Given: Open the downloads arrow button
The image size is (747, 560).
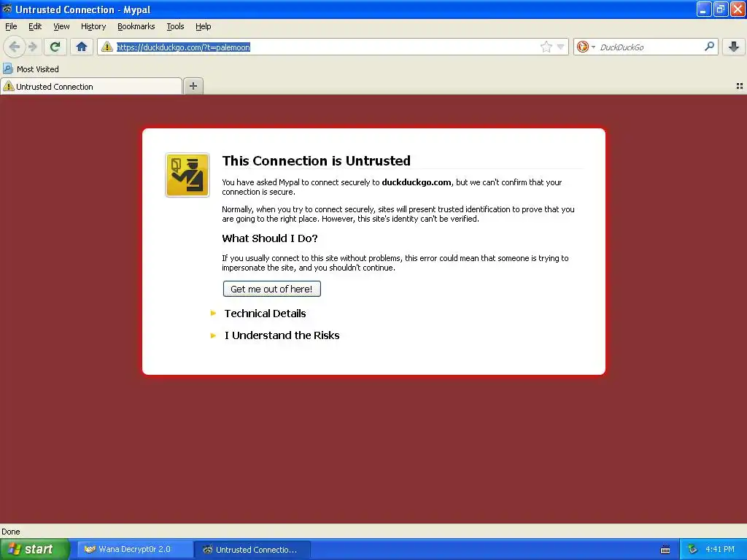Looking at the screenshot, I should click(734, 47).
